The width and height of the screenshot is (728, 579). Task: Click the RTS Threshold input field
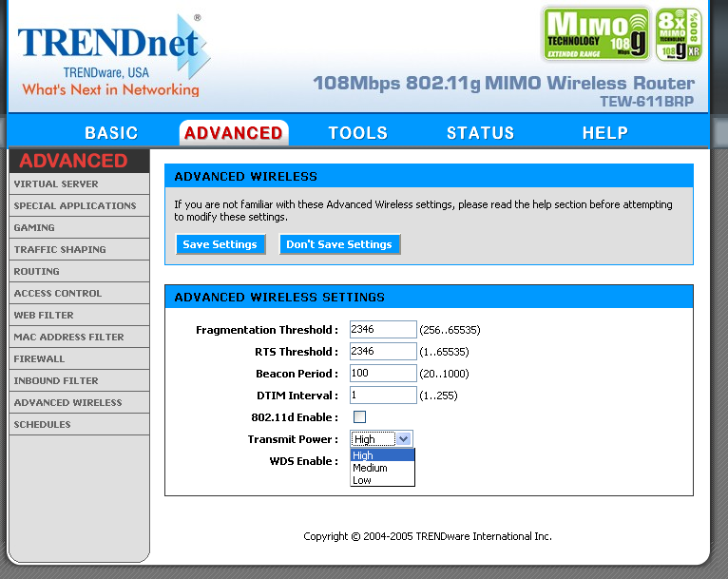383,351
